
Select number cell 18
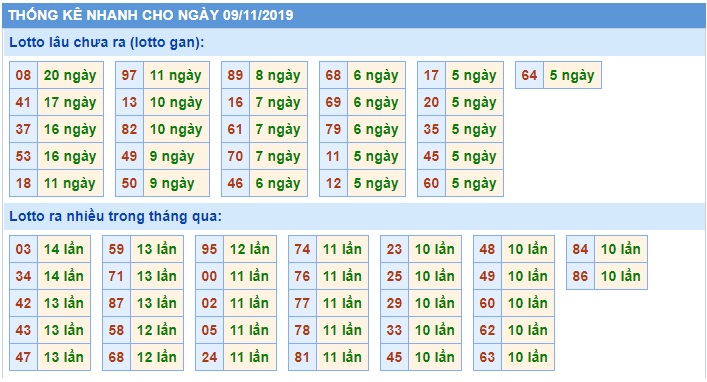(23, 184)
